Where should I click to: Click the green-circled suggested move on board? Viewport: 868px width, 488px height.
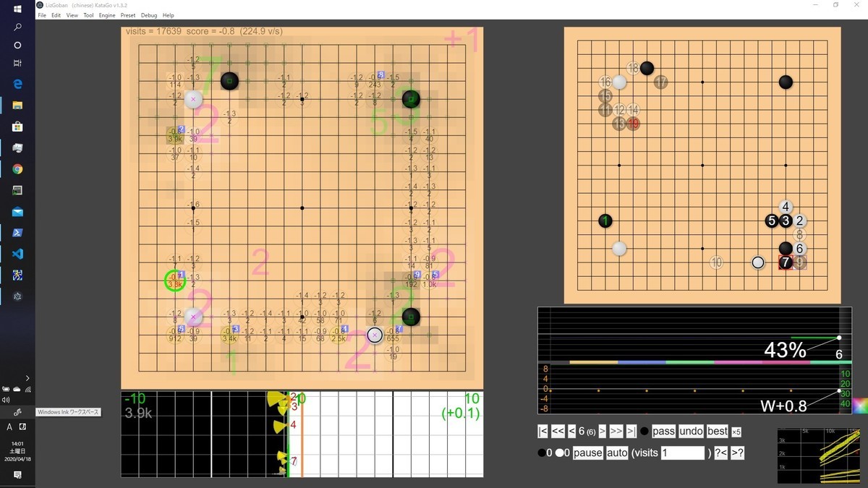(175, 281)
